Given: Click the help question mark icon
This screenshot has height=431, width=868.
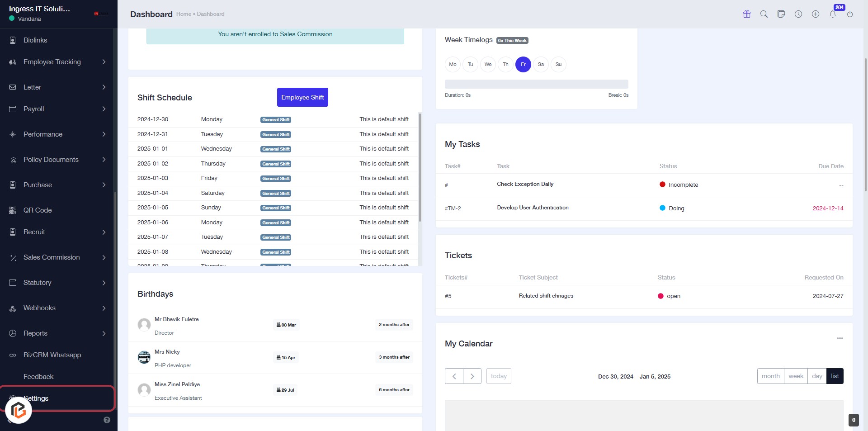Looking at the screenshot, I should 107,420.
